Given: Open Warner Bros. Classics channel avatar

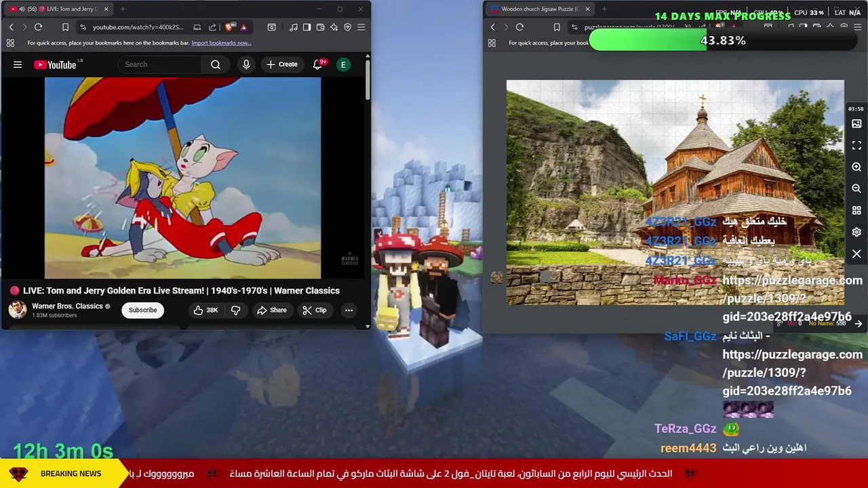Looking at the screenshot, I should click(18, 310).
